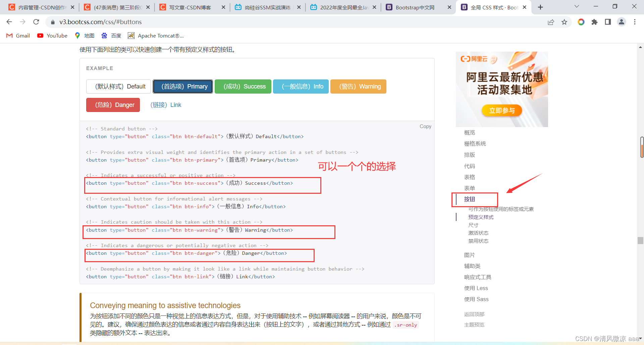Click the orange extension icon near the address bar

581,22
